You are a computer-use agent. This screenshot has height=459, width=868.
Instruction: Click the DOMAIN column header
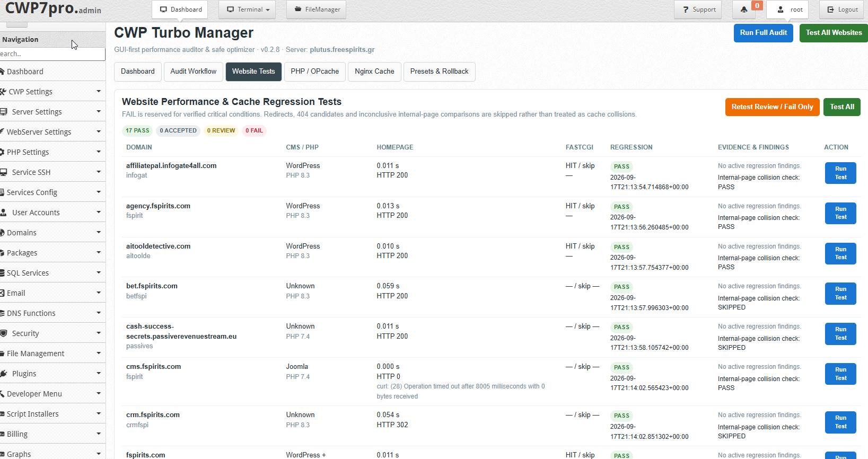coord(139,147)
